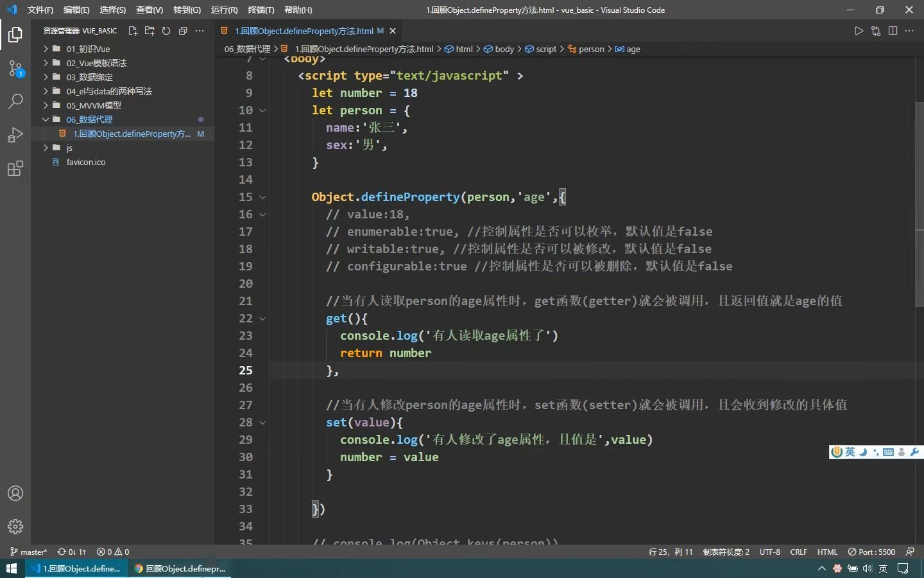Change language mode HTML
This screenshot has width=924, height=578.
click(828, 552)
